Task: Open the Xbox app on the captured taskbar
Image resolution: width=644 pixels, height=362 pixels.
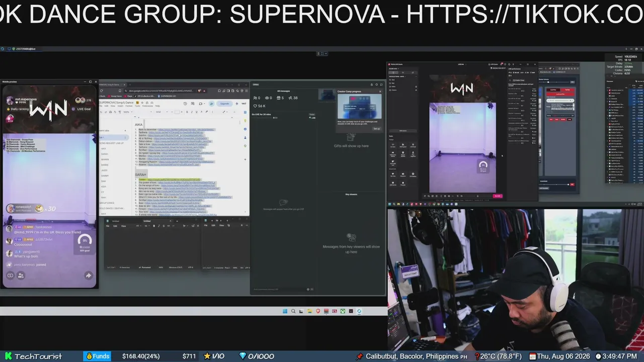Action: click(343, 311)
